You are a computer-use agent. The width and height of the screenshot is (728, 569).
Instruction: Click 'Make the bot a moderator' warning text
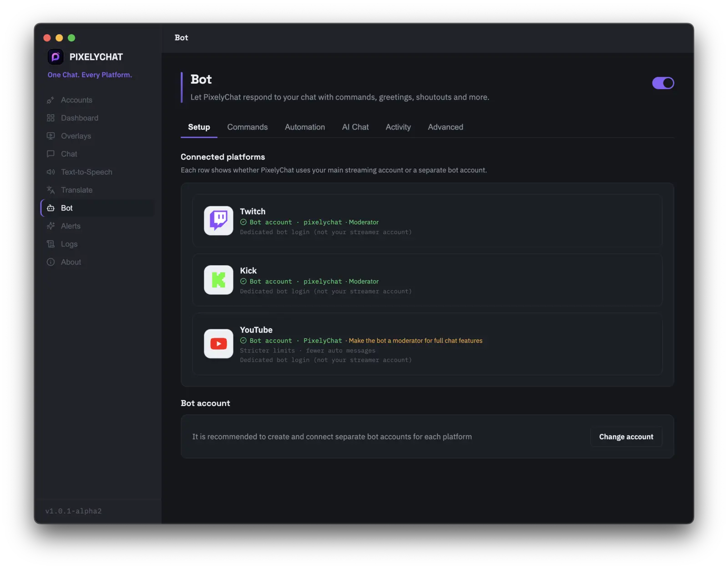(415, 340)
